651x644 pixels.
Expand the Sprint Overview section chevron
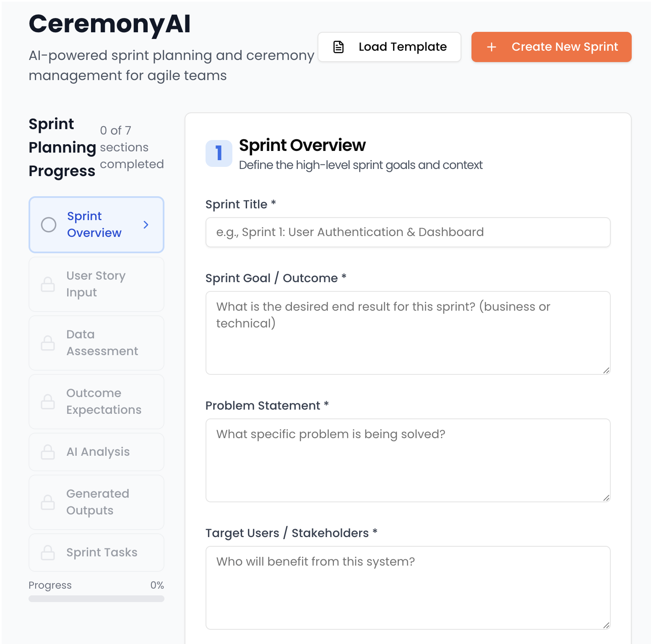point(146,225)
